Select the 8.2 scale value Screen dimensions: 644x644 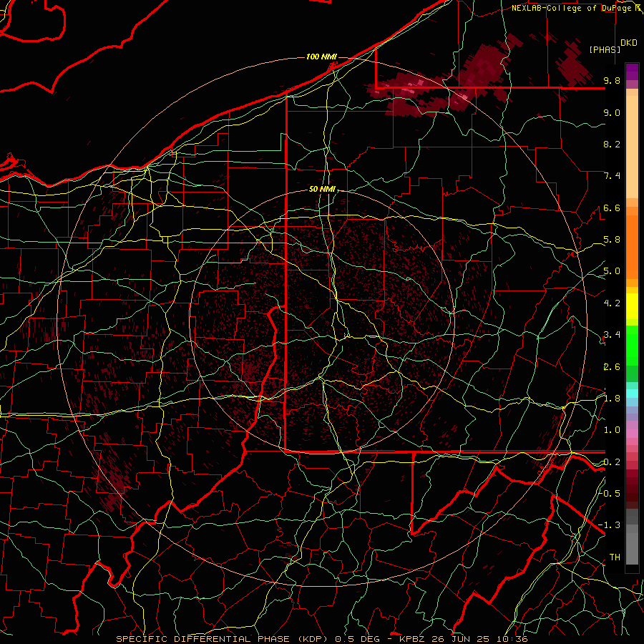click(612, 144)
